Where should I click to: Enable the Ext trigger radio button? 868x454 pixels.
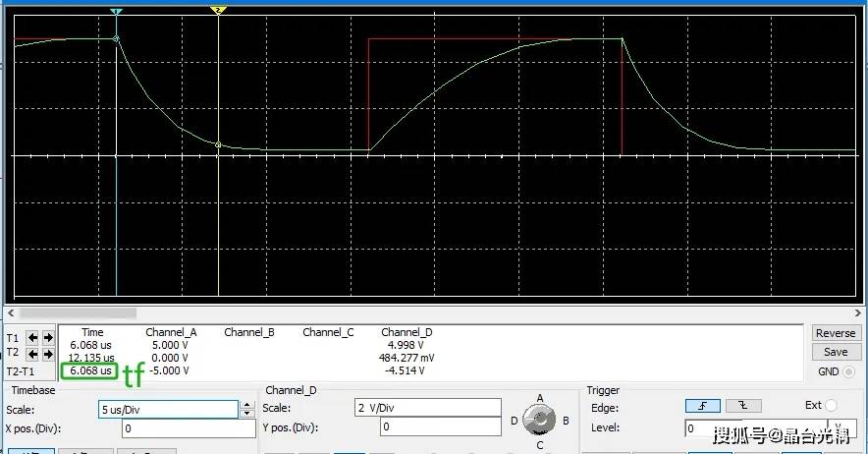[831, 405]
